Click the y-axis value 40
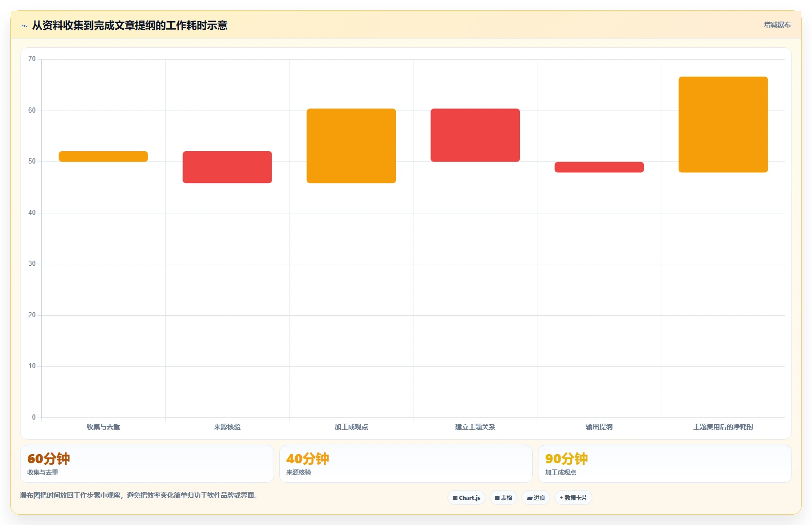The height and width of the screenshot is (525, 812). pos(32,213)
